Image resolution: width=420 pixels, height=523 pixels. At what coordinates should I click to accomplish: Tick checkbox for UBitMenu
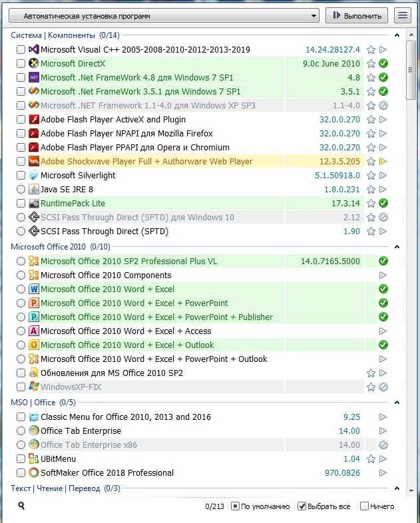pyautogui.click(x=21, y=459)
